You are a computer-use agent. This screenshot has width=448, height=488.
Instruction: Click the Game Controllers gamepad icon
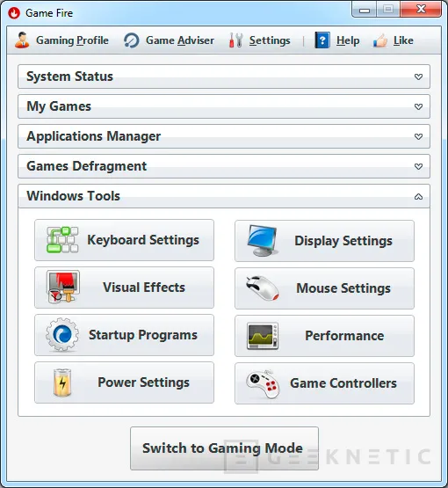(x=263, y=383)
